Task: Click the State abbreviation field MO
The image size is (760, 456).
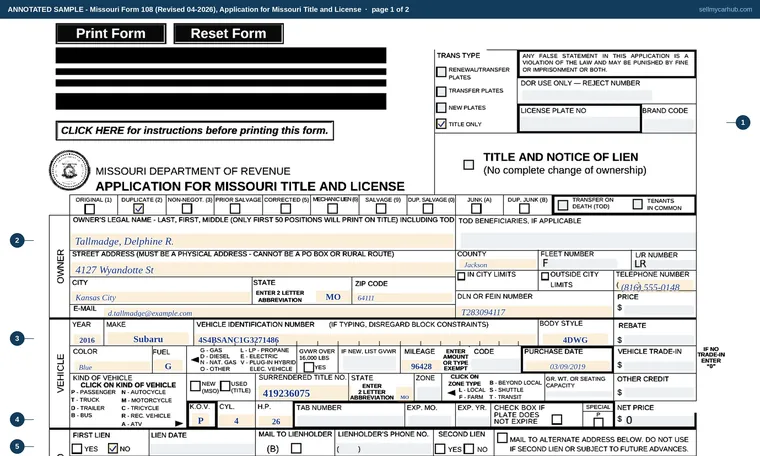Action: tap(332, 297)
